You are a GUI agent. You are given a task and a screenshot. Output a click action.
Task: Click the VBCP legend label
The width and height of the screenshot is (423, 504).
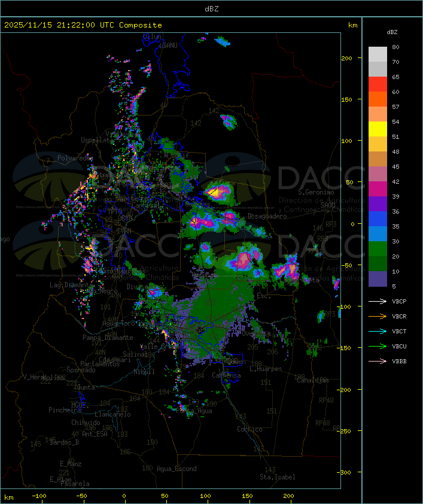pyautogui.click(x=399, y=301)
